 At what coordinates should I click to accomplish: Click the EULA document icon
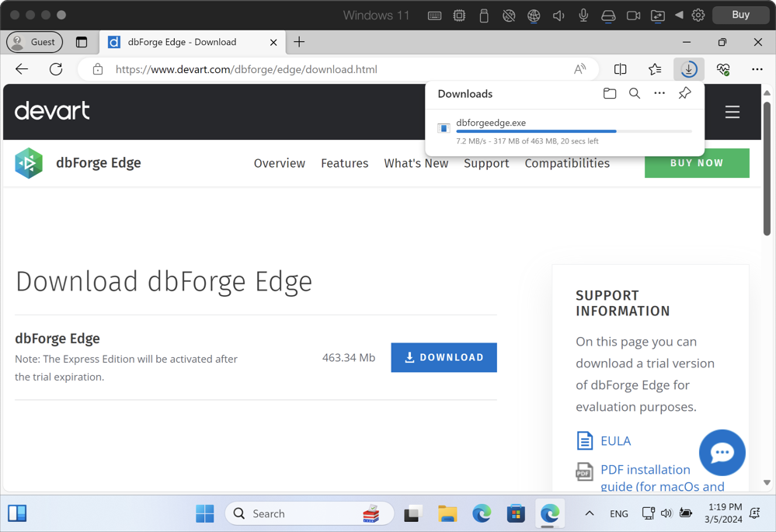point(584,440)
